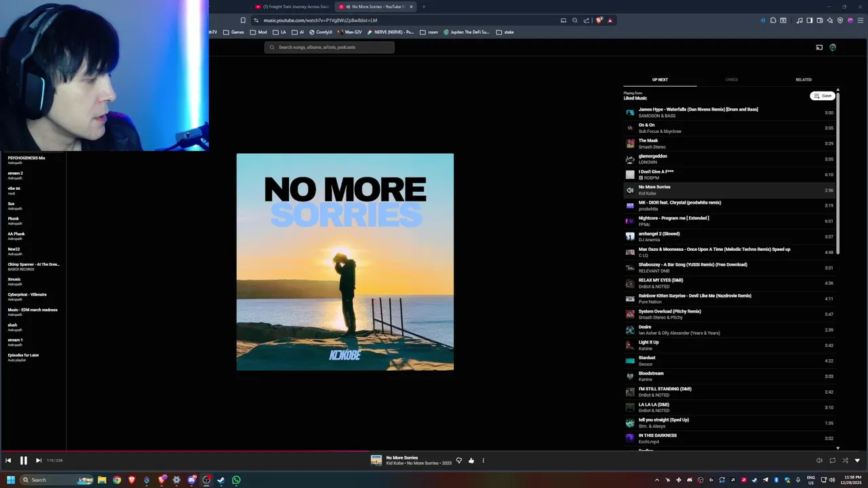Click the No More Sorries album artwork

point(345,262)
